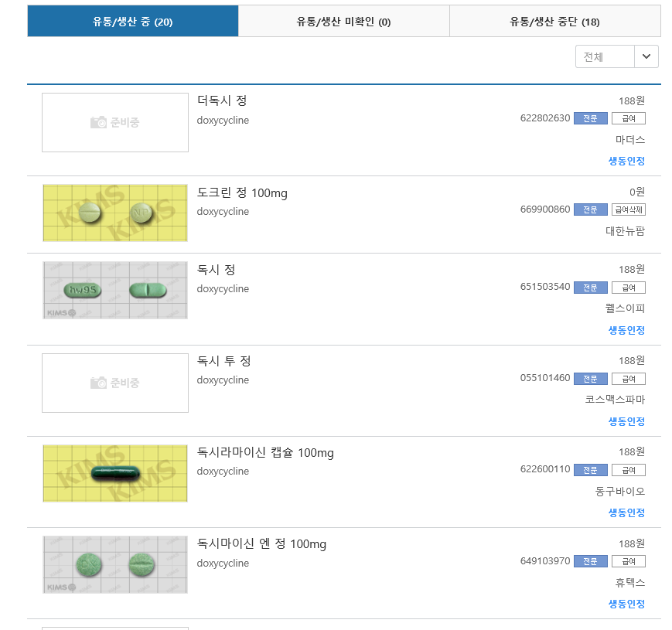Screen dimensions: 672x630
Task: Click manufacturer name 웰스이피
Action: (x=626, y=308)
